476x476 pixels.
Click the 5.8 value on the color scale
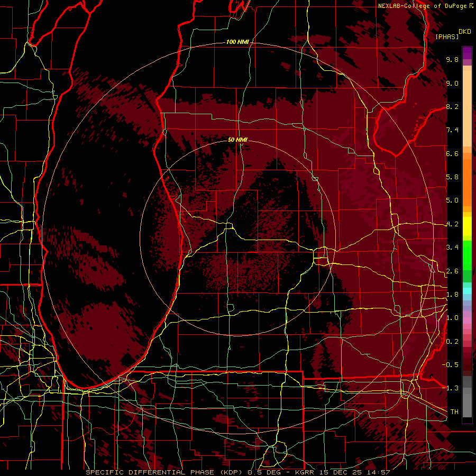452,177
